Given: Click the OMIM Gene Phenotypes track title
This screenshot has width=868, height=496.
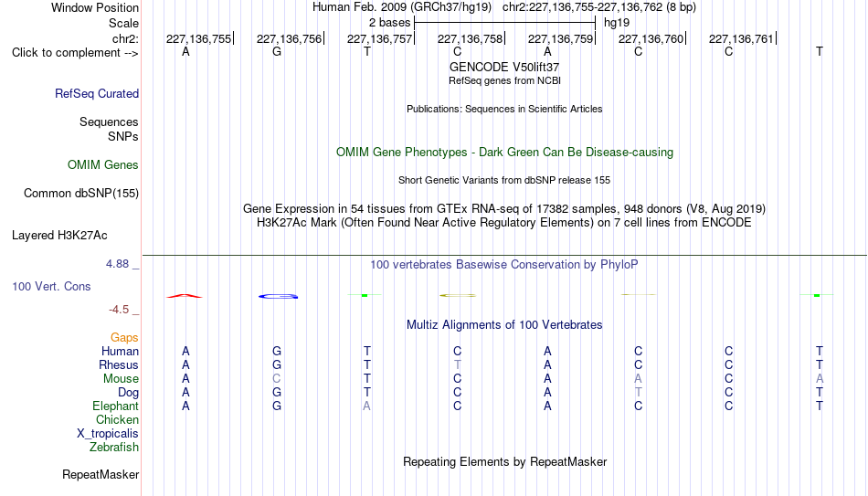Looking at the screenshot, I should [505, 153].
